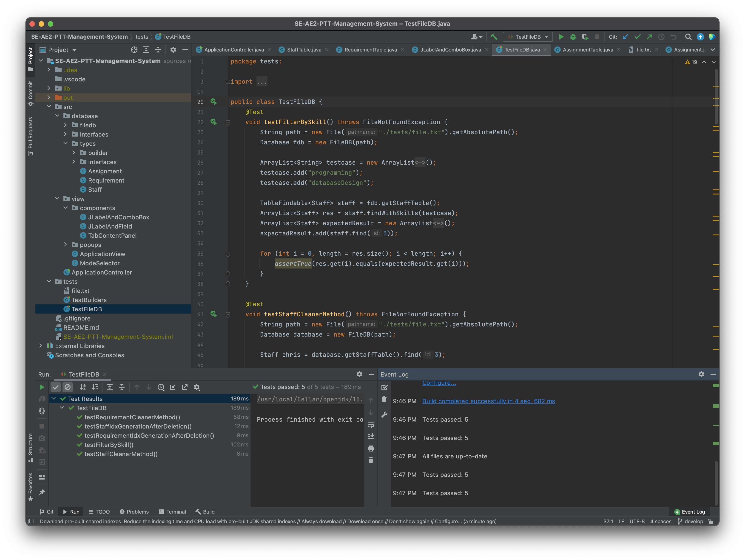The height and width of the screenshot is (560, 745).
Task: Open Terminal tool window tab
Action: coord(172,511)
